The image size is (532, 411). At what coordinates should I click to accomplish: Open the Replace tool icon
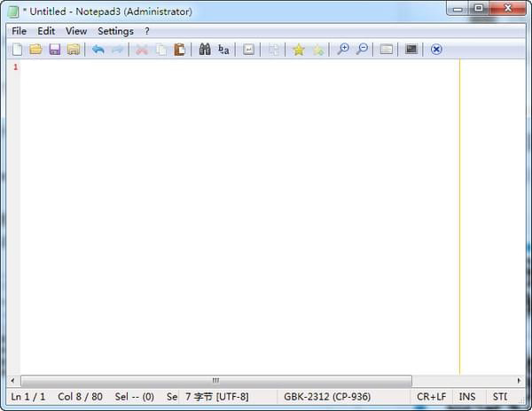[223, 50]
